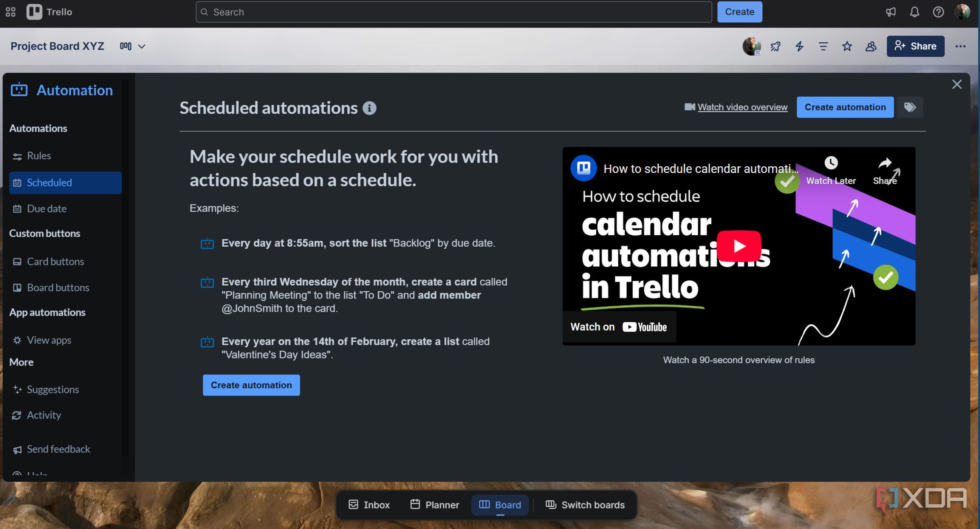Viewport: 980px width, 529px height.
Task: Open Card buttons section
Action: (65, 261)
